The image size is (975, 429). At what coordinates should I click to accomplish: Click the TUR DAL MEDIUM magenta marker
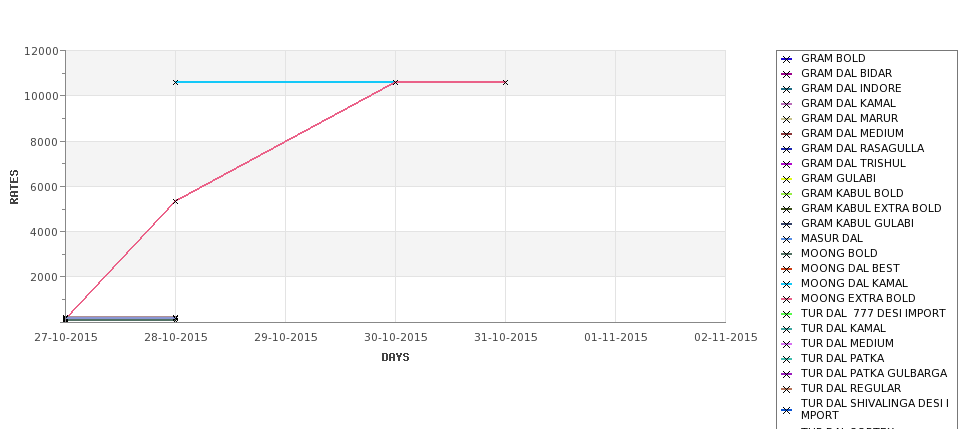pyautogui.click(x=786, y=344)
